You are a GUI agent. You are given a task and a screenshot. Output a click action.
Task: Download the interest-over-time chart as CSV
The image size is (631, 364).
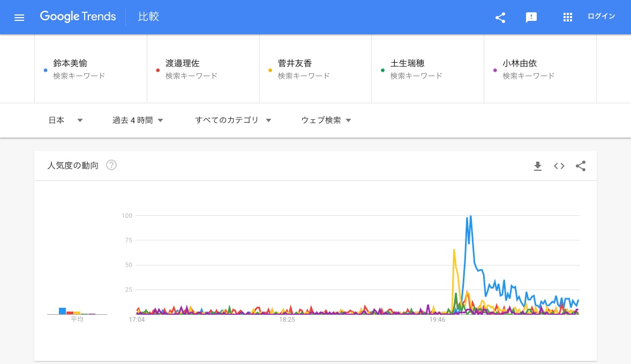pos(538,166)
